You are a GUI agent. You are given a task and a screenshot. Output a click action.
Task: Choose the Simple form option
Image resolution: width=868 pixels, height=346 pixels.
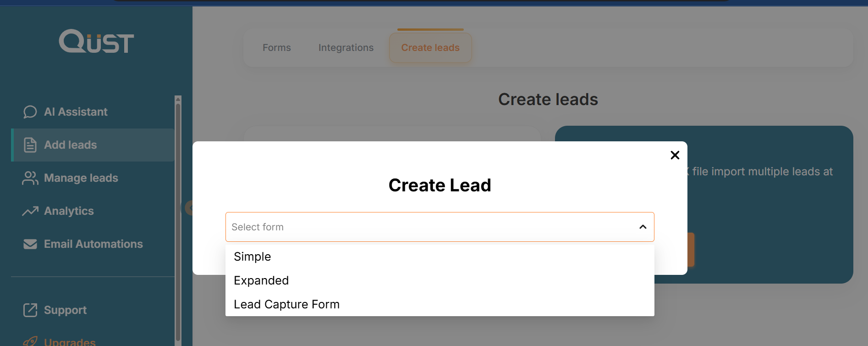point(253,257)
